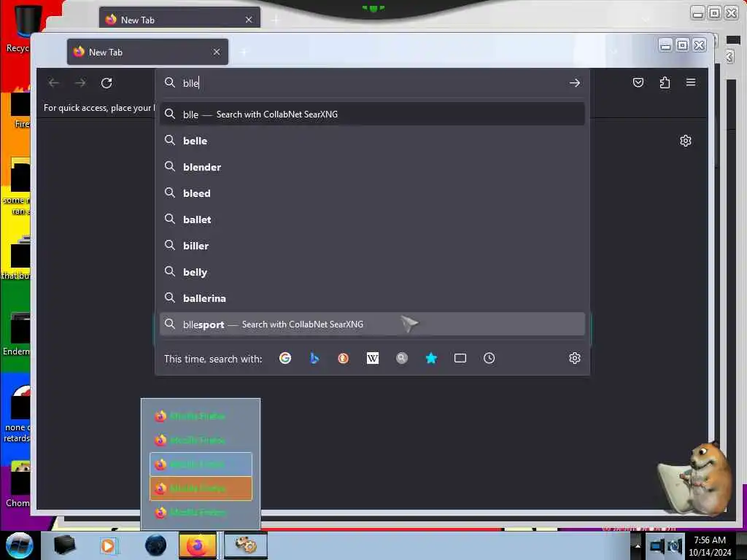This screenshot has height=560, width=747.
Task: Click the Forward arrow in Firefox toolbar
Action: 80,83
